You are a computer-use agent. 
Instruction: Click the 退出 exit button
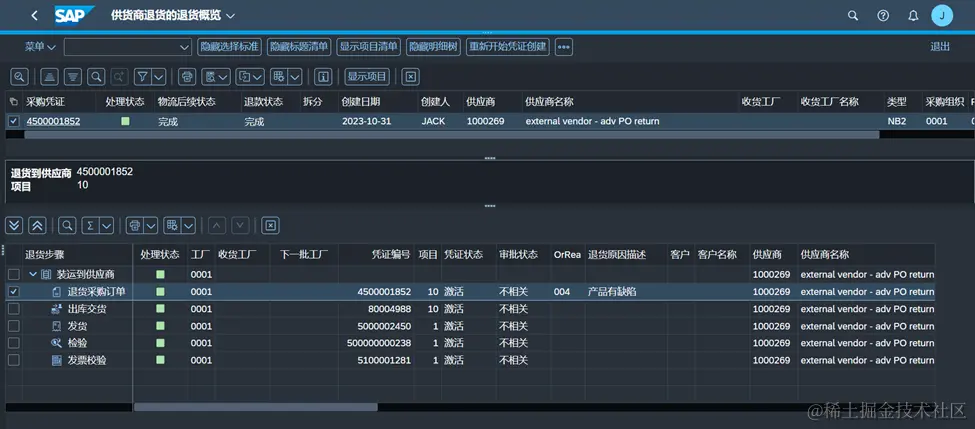(x=940, y=47)
